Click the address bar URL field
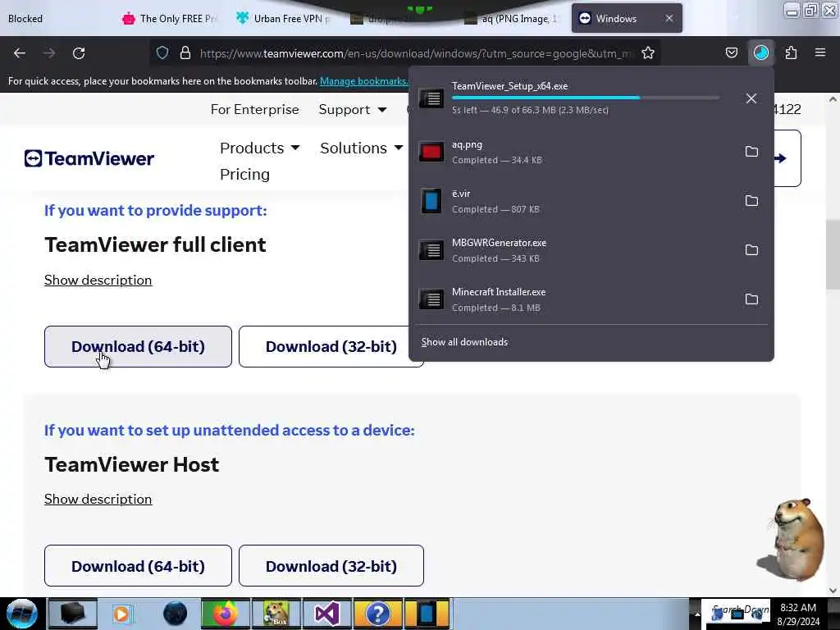The height and width of the screenshot is (630, 840). point(415,53)
